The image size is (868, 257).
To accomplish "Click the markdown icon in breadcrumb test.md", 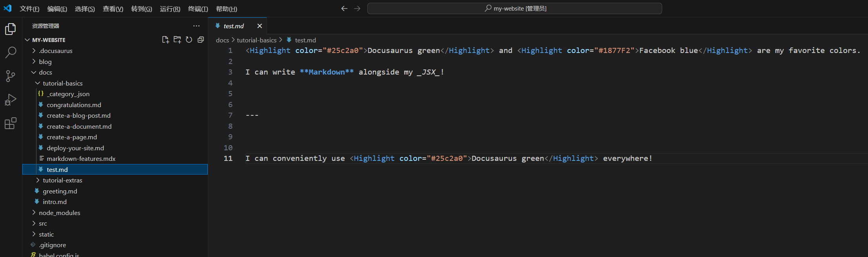I will click(x=289, y=40).
